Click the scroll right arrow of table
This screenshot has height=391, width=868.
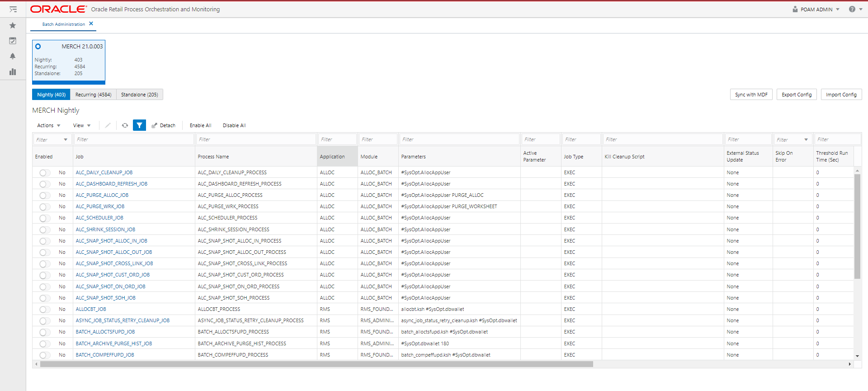point(849,364)
